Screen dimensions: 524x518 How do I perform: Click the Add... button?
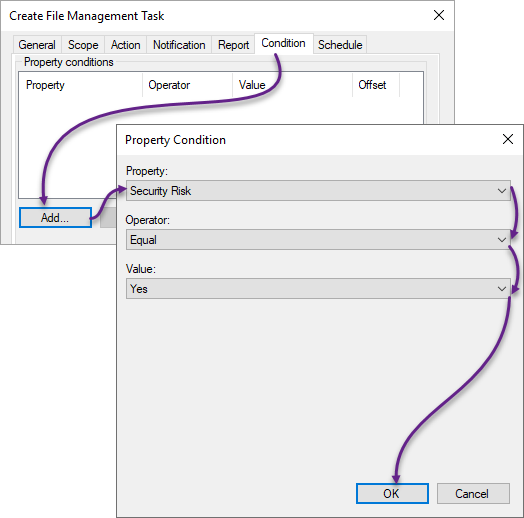[55, 218]
